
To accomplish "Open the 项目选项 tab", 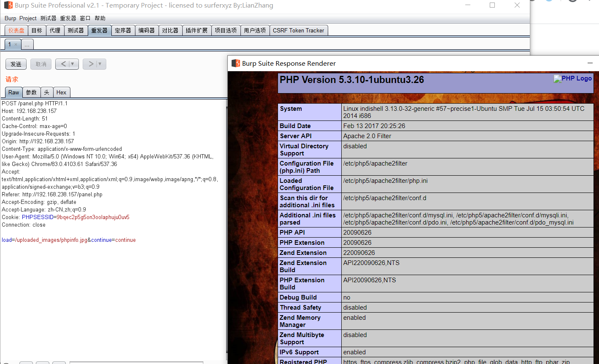I will pos(226,30).
